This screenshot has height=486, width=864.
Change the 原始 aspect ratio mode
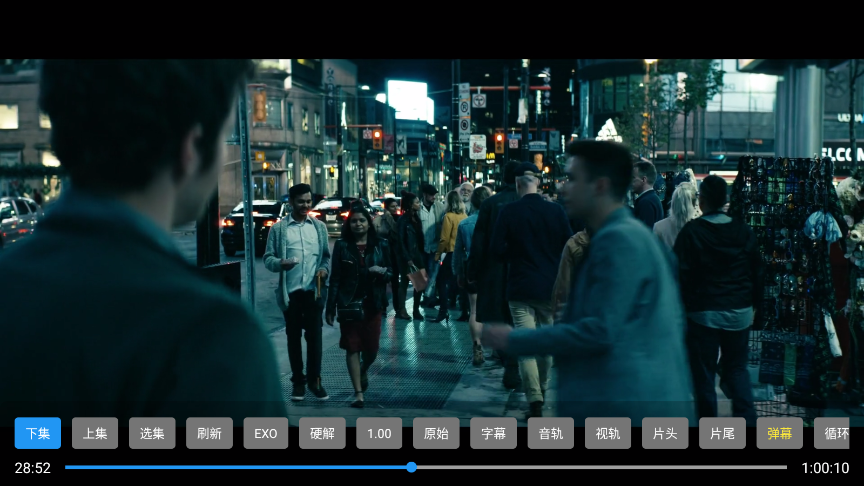coord(436,433)
